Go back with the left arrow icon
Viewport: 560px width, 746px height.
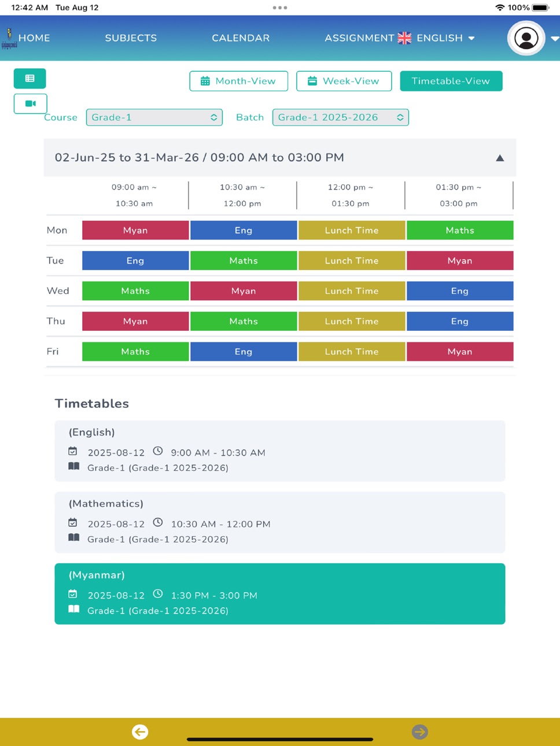(140, 732)
